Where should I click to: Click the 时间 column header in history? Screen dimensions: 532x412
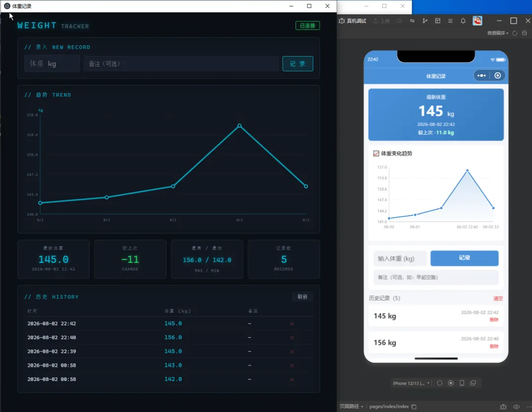pos(32,311)
